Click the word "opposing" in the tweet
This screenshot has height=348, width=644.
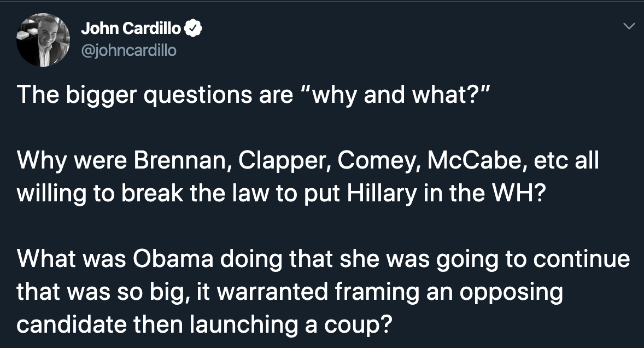coord(511,293)
